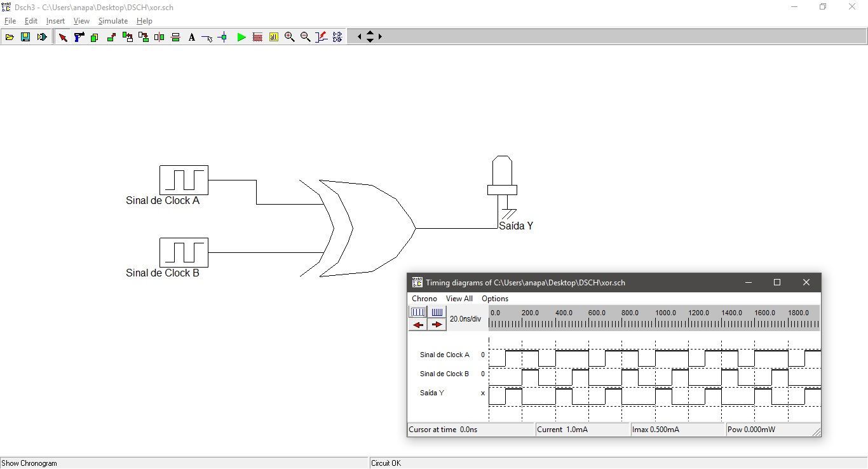
Task: Click the 'Circuit OK' status bar text
Action: tap(386, 463)
